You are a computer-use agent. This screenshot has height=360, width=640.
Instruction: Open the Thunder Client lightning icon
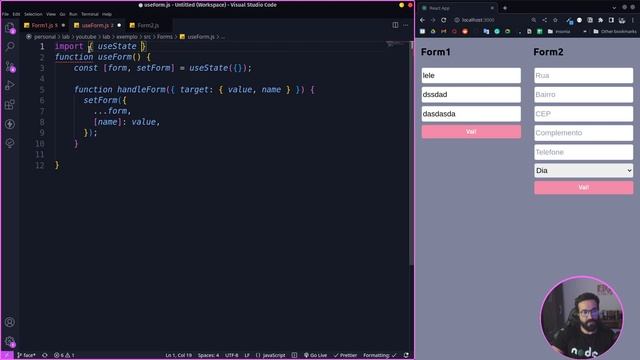point(10,124)
